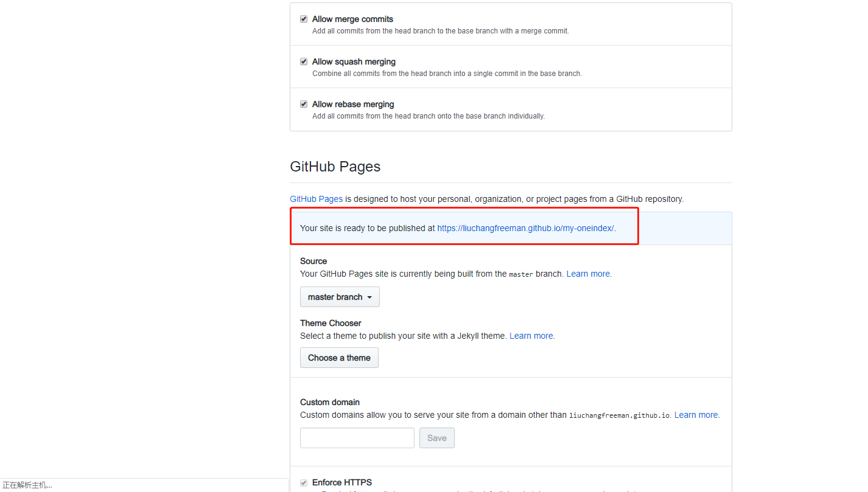
Task: Click the Allow squash merging label text
Action: (x=354, y=62)
